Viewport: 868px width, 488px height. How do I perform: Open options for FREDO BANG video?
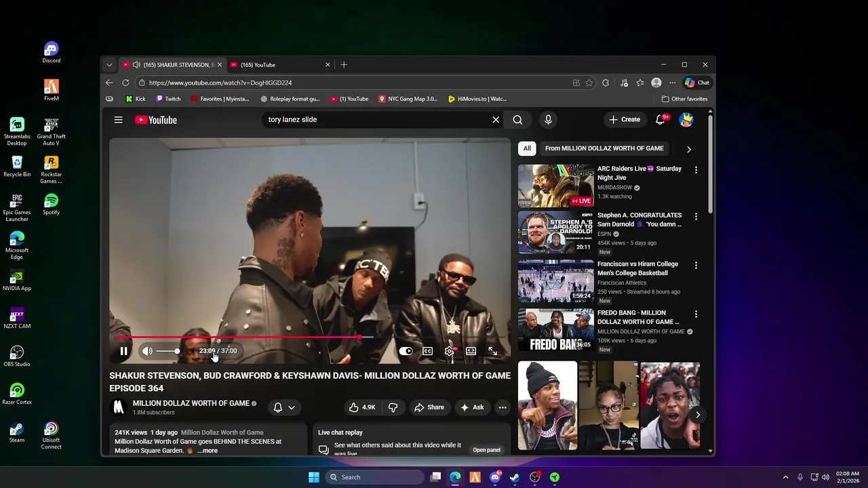(x=696, y=314)
